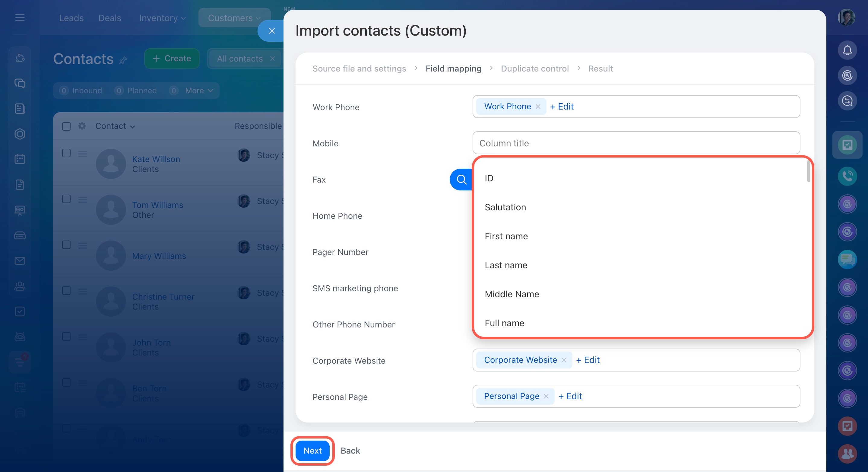Open the chat bubble icon on right
The width and height of the screenshot is (868, 472).
(x=847, y=259)
